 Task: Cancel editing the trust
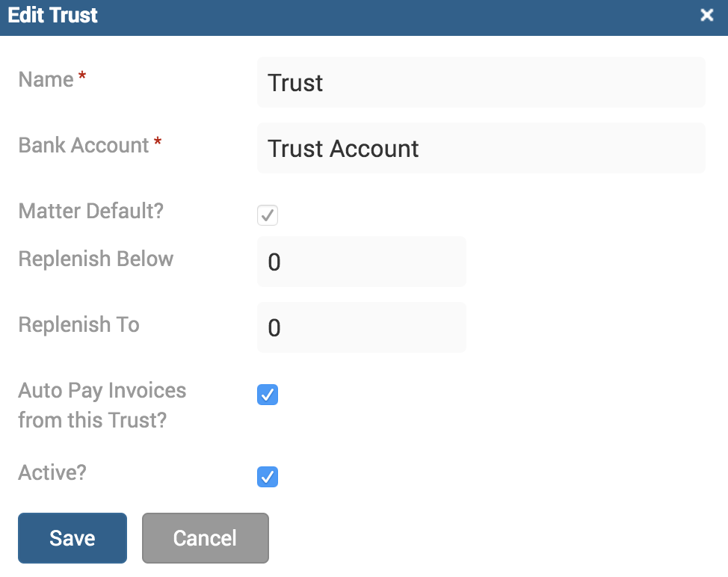(x=206, y=538)
